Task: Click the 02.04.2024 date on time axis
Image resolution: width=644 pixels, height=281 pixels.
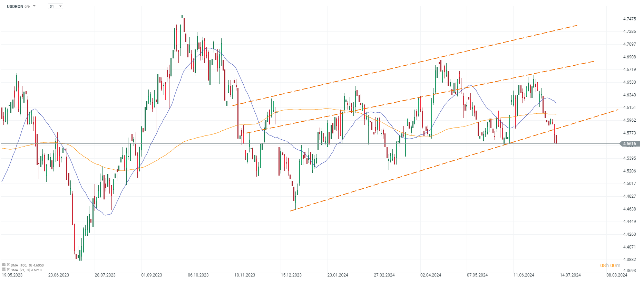Action: pos(430,275)
